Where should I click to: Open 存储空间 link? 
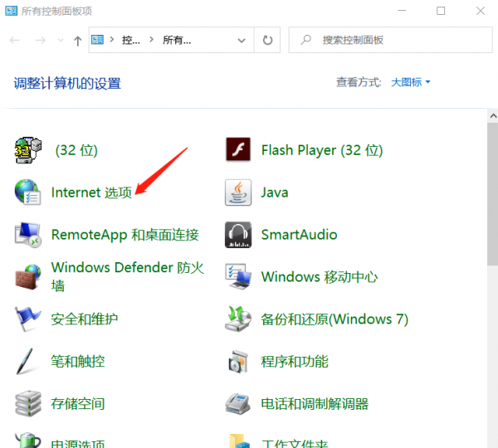(x=78, y=403)
